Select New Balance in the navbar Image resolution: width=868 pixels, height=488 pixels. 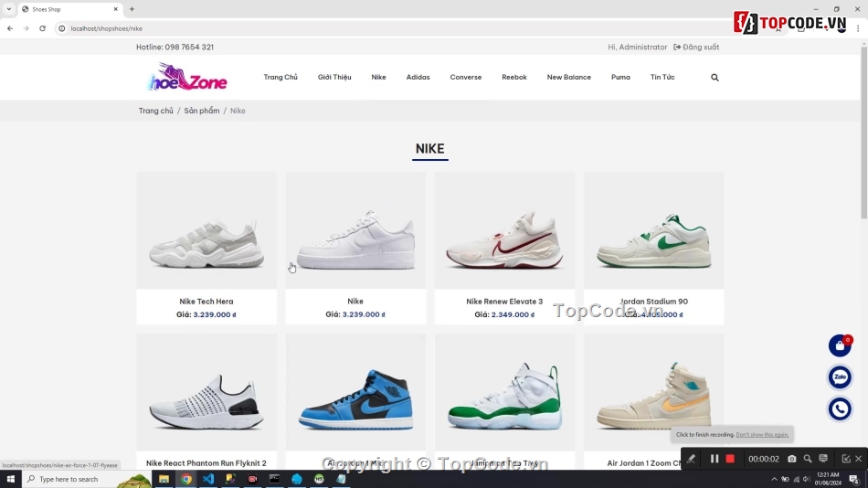pos(568,78)
